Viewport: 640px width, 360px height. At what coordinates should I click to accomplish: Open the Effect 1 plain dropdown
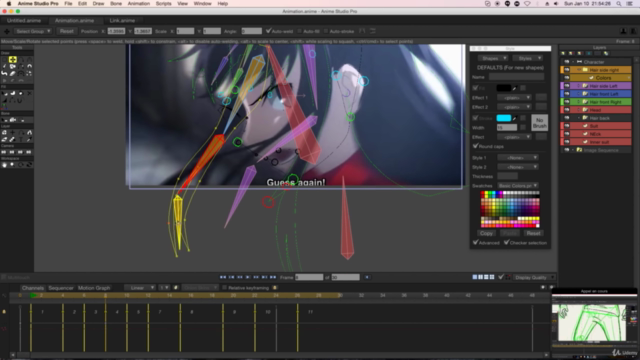click(x=514, y=98)
